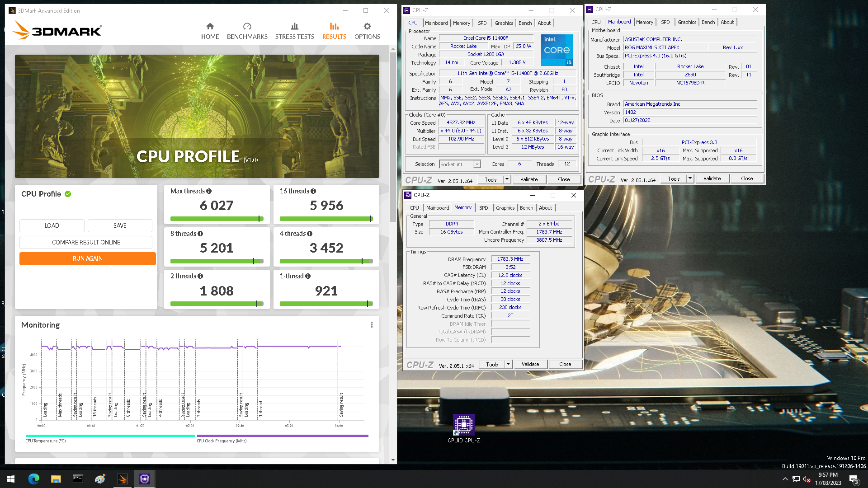This screenshot has height=488, width=868.
Task: Show hidden tray icons chevron
Action: 785,479
